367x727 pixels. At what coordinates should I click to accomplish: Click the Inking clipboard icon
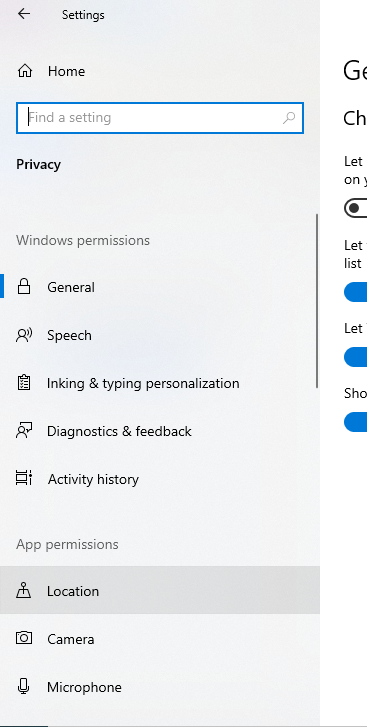pyautogui.click(x=24, y=383)
